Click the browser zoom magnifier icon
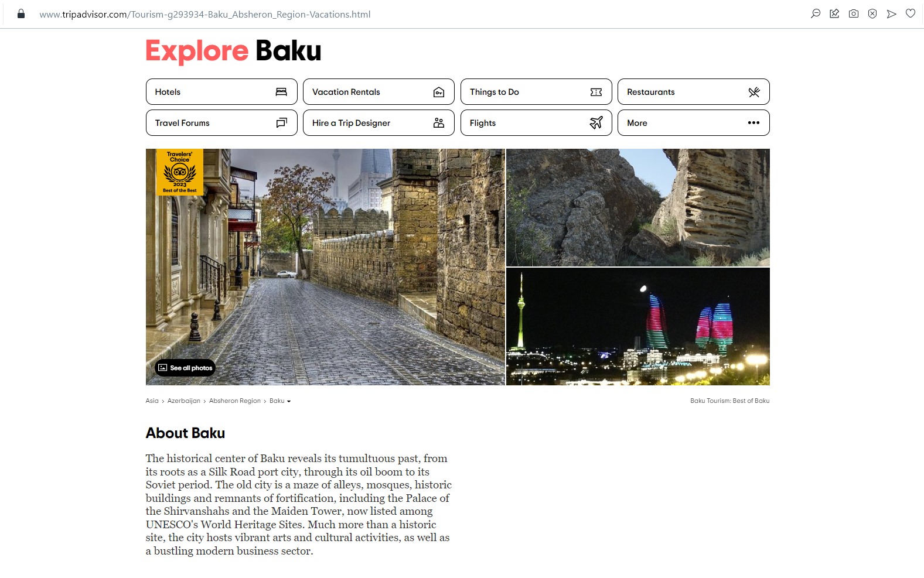The width and height of the screenshot is (924, 578). click(x=815, y=13)
